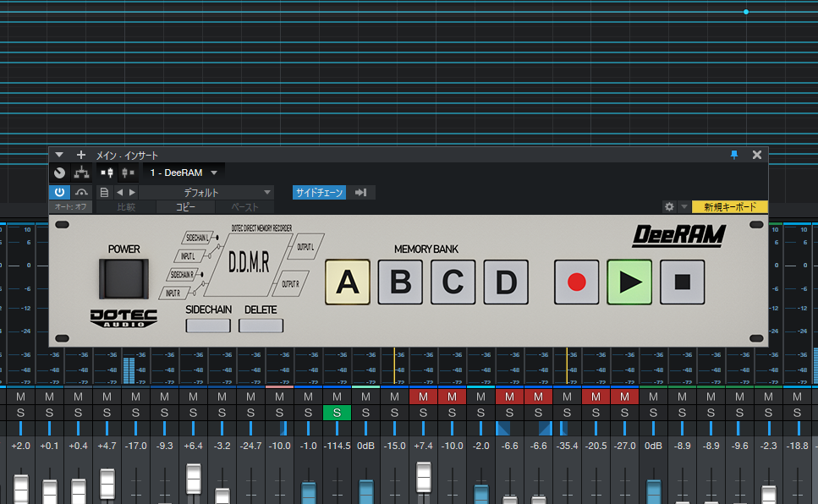This screenshot has width=818, height=504.
Task: Close the plugin window with the X
Action: (x=757, y=155)
